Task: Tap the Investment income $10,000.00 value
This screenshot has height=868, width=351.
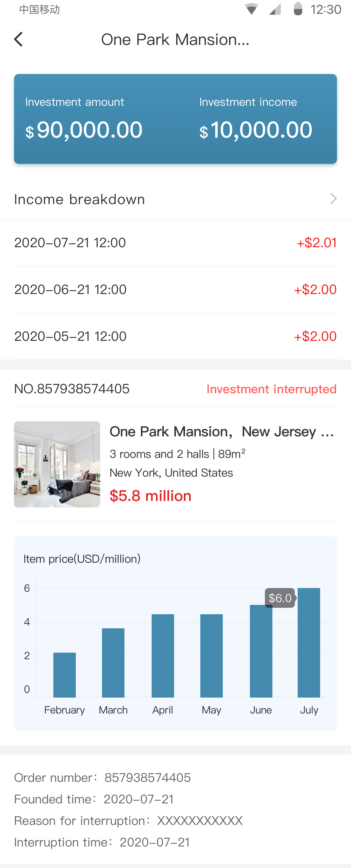Action: coord(256,130)
